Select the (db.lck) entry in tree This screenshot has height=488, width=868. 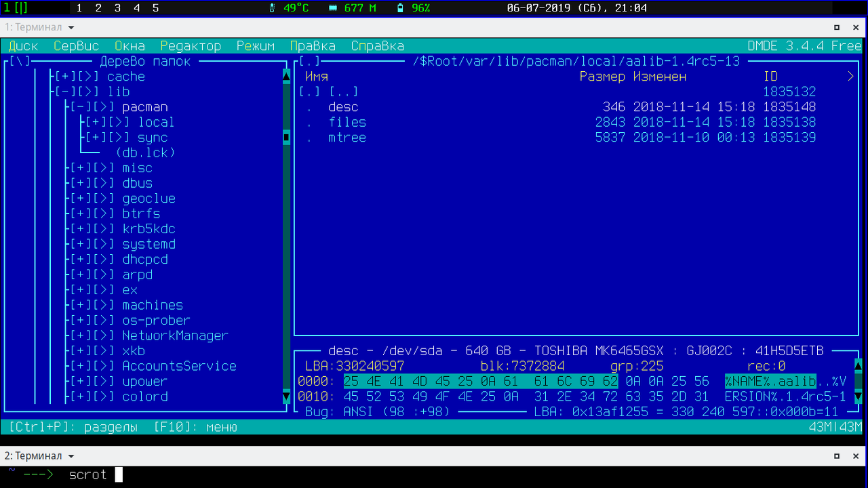click(145, 152)
